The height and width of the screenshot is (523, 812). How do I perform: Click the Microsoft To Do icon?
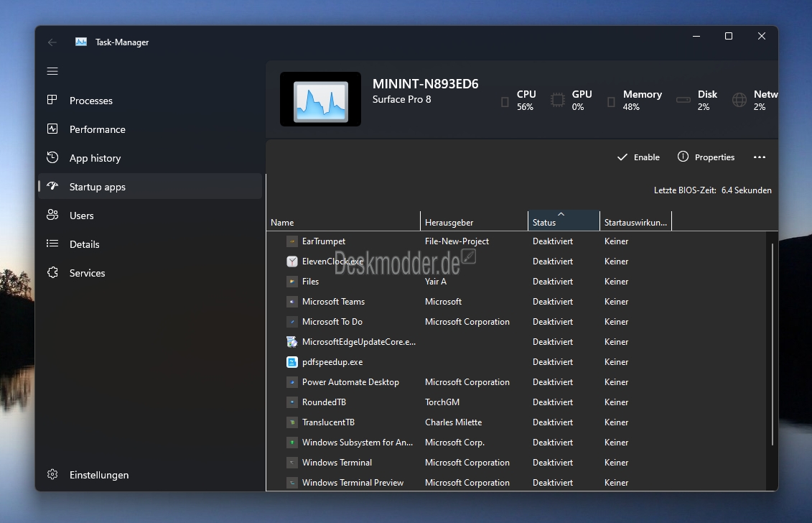pyautogui.click(x=292, y=322)
